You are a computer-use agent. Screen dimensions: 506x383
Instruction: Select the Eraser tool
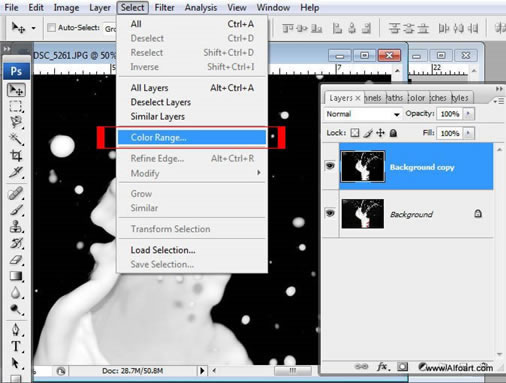pyautogui.click(x=16, y=260)
